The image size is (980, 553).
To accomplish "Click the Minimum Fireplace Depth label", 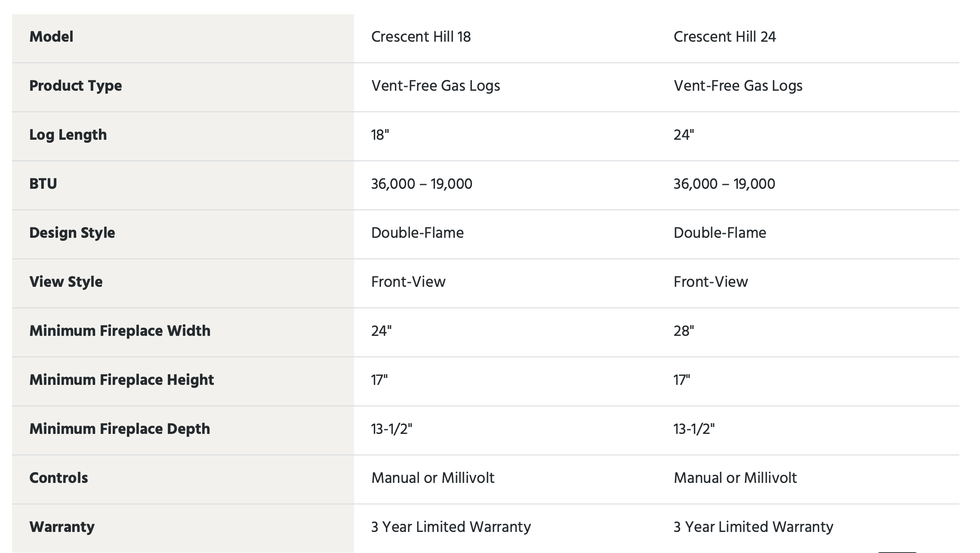I will [x=120, y=429].
